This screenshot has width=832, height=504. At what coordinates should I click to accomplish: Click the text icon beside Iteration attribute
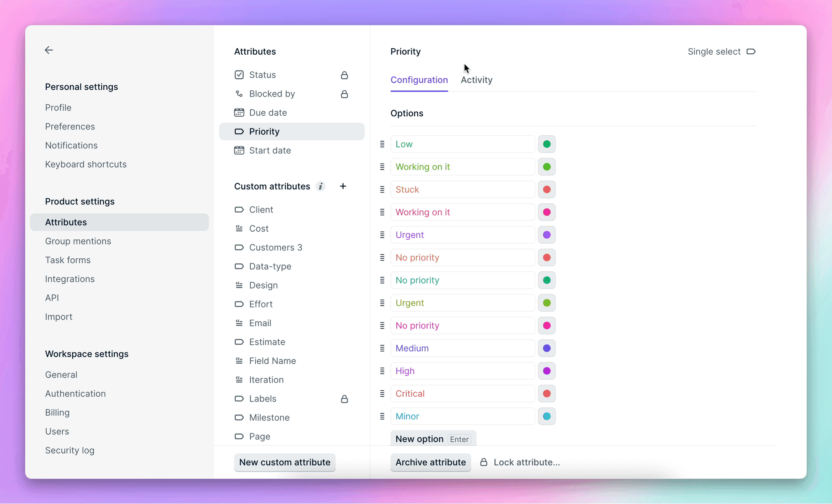pyautogui.click(x=239, y=380)
